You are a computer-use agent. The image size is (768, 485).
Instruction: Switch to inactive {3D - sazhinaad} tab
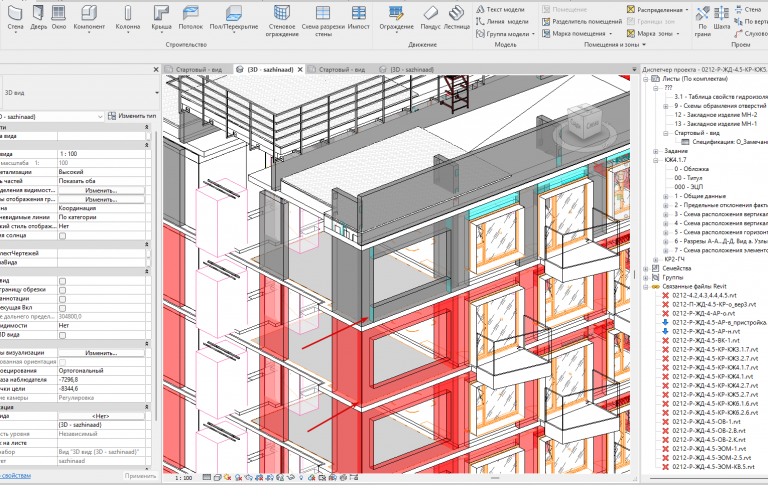(x=407, y=70)
